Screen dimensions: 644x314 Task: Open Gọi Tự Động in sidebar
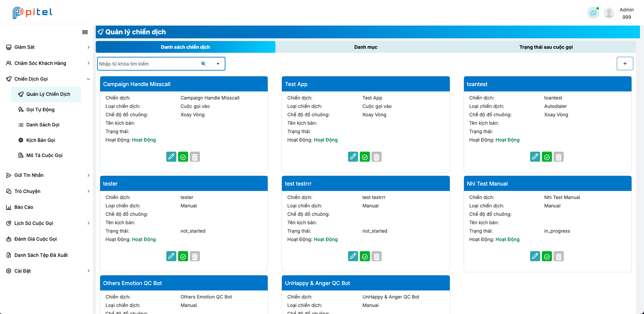[x=46, y=110]
